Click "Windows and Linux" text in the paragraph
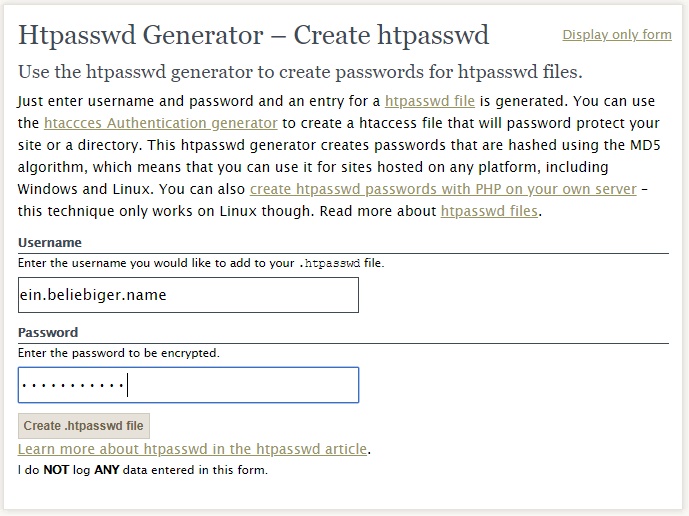 click(79, 189)
